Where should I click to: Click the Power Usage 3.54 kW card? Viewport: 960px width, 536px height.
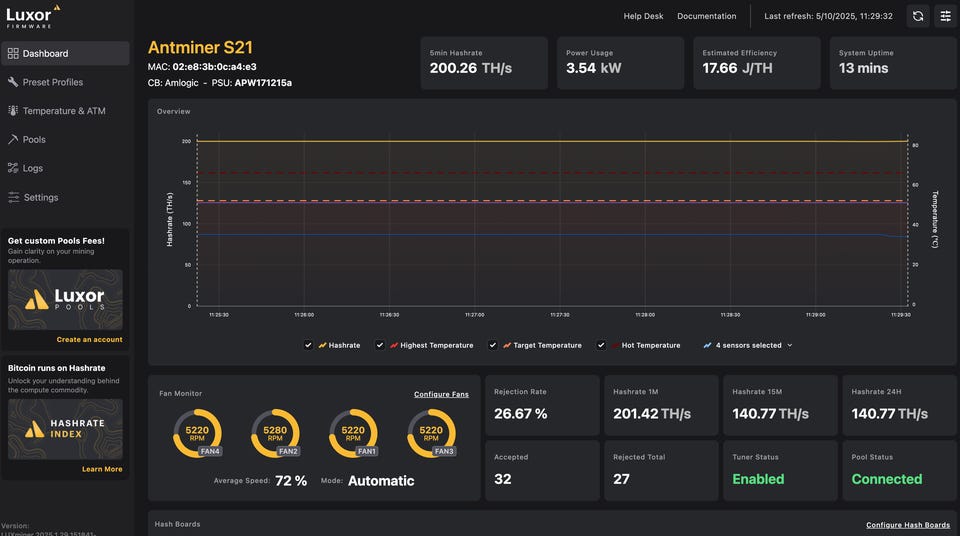click(620, 63)
